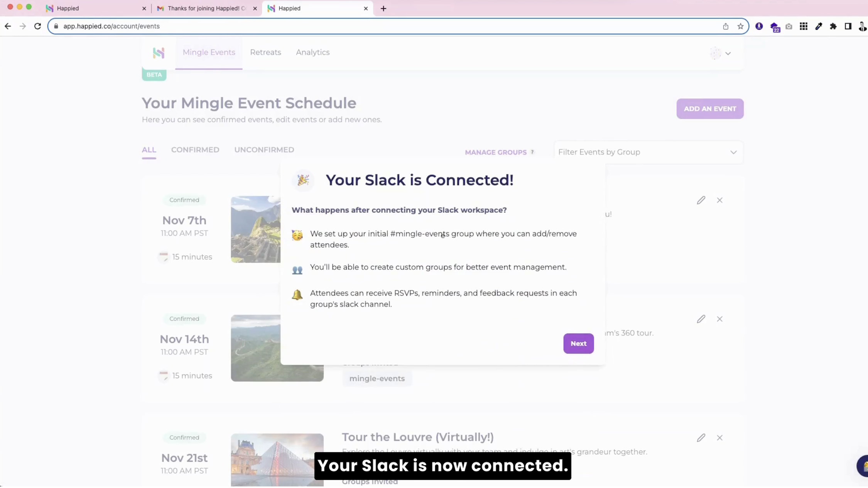Open the Retreats navigation tab
This screenshot has width=868, height=488.
(x=265, y=53)
